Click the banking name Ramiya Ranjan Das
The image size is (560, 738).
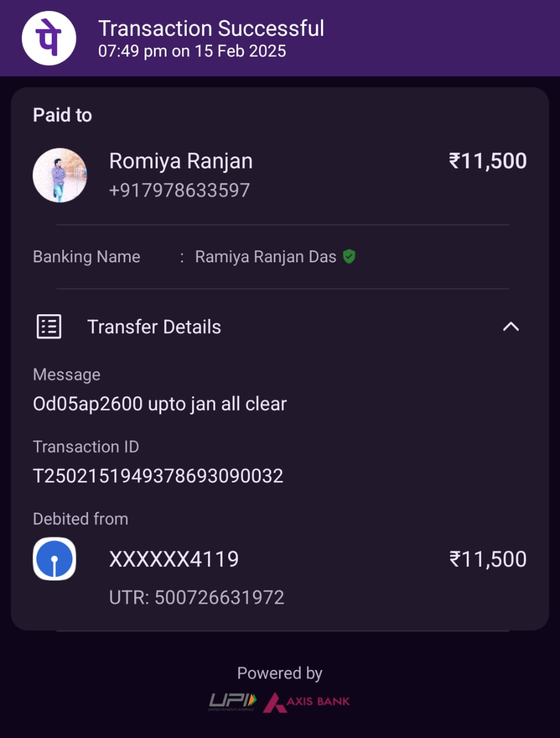click(x=266, y=257)
